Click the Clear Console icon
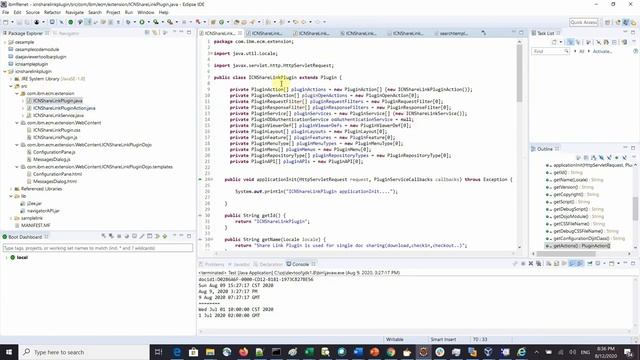This screenshot has width=640, height=360. pyautogui.click(x=549, y=264)
